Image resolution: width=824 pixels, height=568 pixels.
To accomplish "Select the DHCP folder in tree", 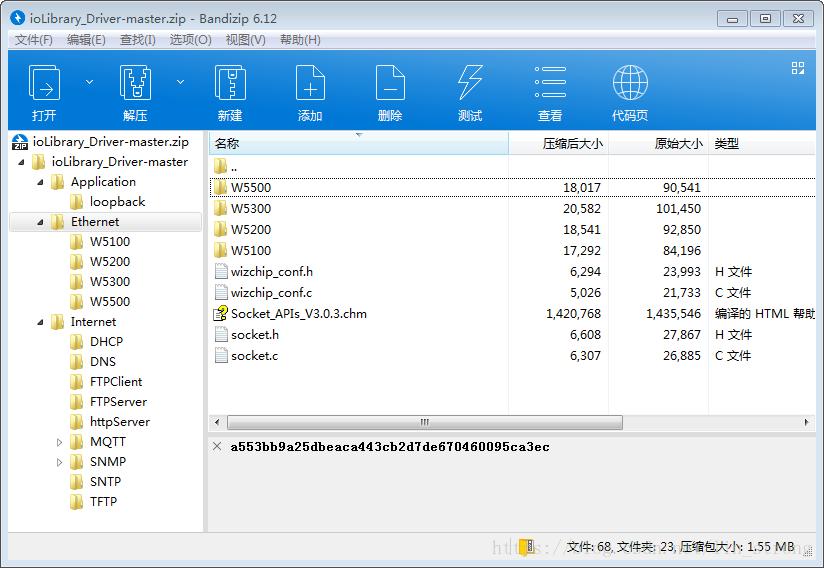I will [x=106, y=342].
